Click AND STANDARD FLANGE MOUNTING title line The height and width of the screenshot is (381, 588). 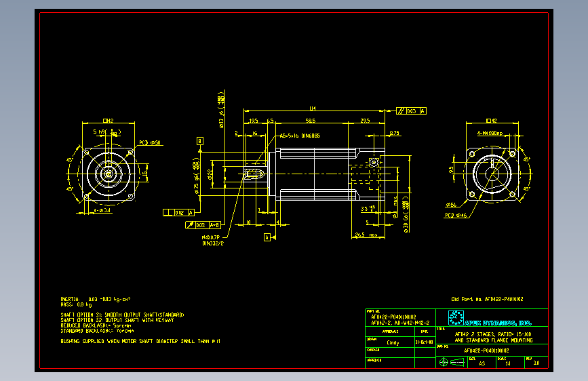(494, 340)
